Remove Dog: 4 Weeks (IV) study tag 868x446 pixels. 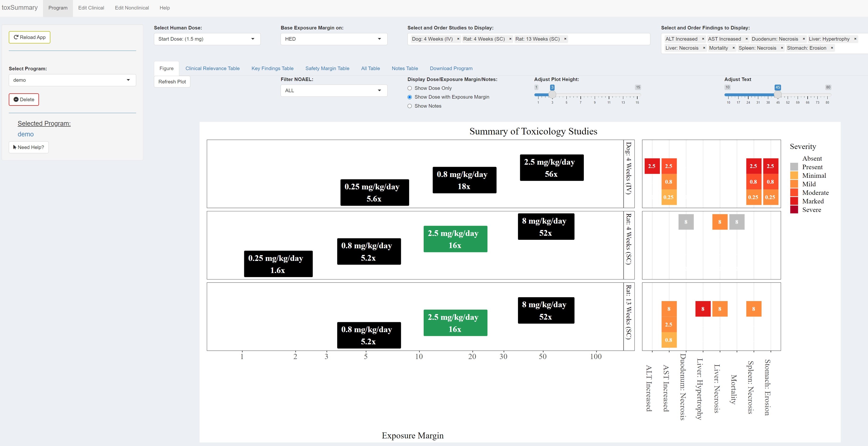point(458,39)
